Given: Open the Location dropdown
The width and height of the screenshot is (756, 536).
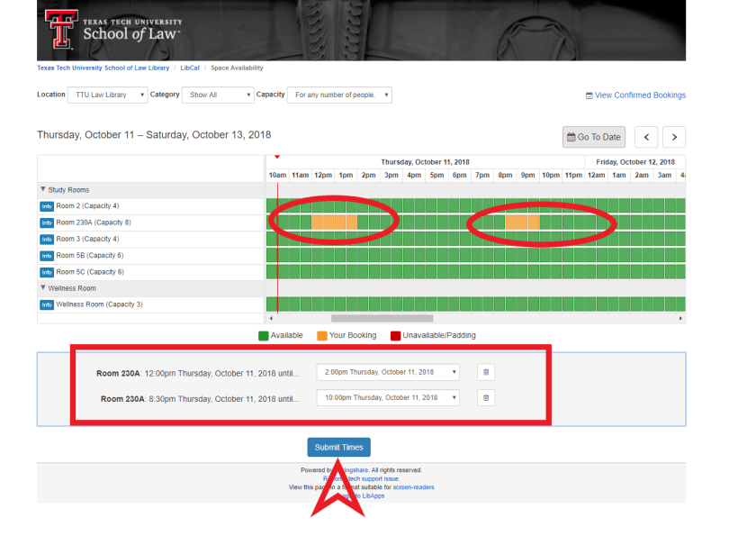Looking at the screenshot, I should click(x=109, y=95).
